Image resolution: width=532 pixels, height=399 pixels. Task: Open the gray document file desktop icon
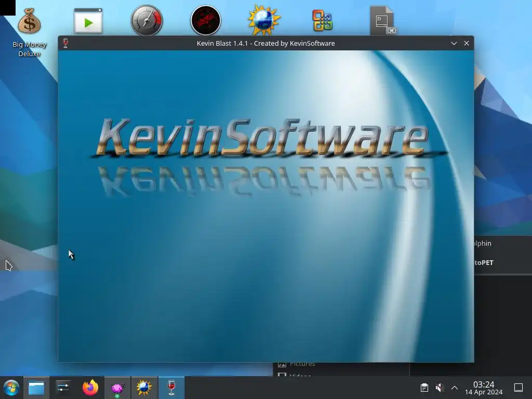click(x=383, y=20)
